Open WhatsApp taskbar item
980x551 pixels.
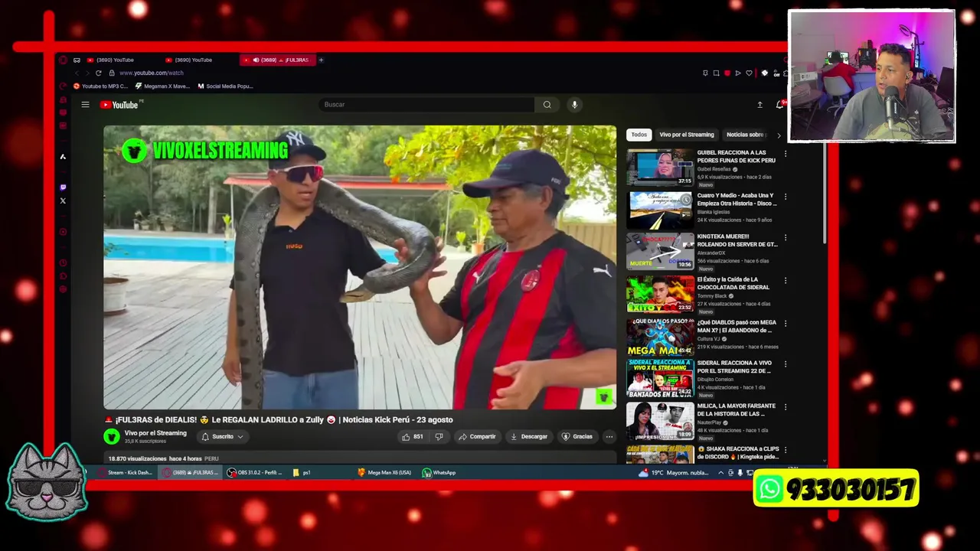click(439, 473)
